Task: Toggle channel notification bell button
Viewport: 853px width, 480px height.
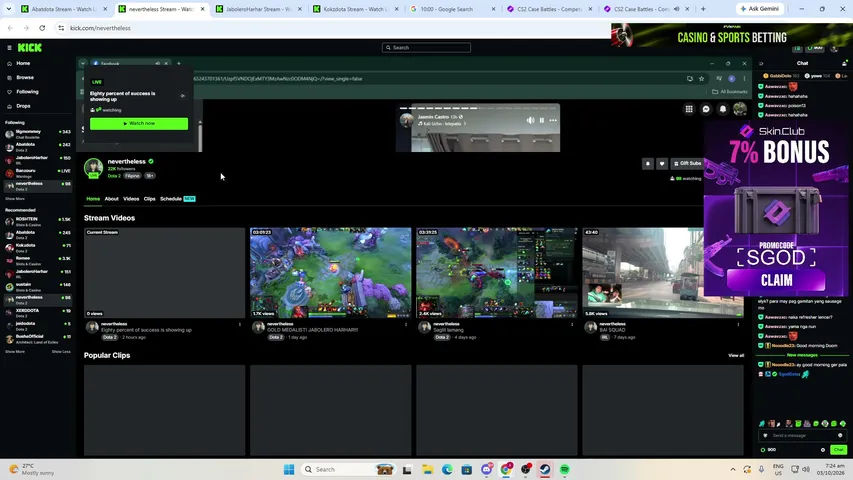Action: click(x=647, y=163)
